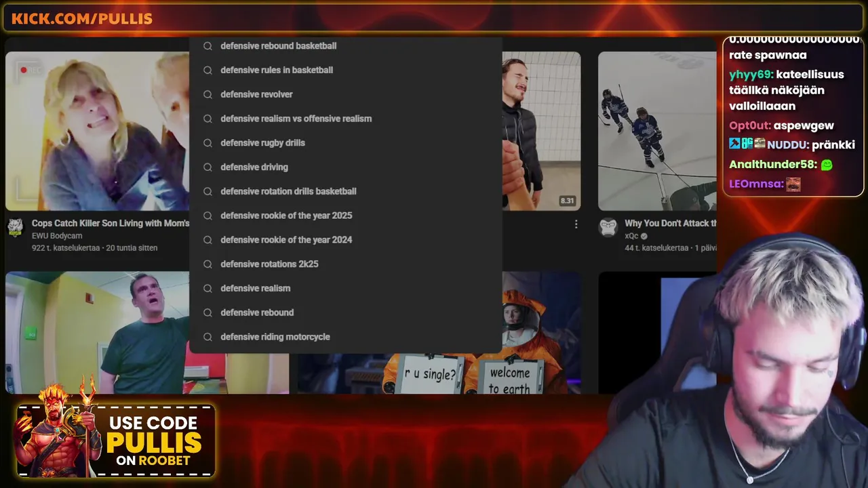This screenshot has width=868, height=488.
Task: Pick 'defensive rookie of the year 2025'
Action: point(345,216)
